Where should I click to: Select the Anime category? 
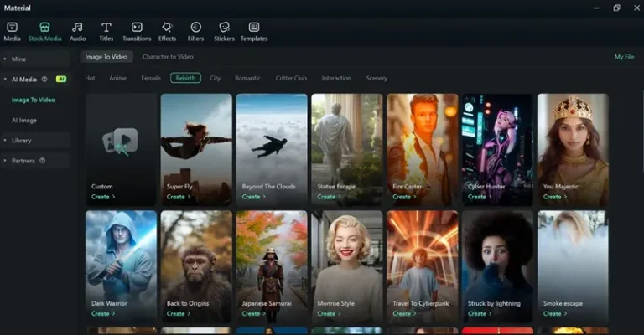118,78
